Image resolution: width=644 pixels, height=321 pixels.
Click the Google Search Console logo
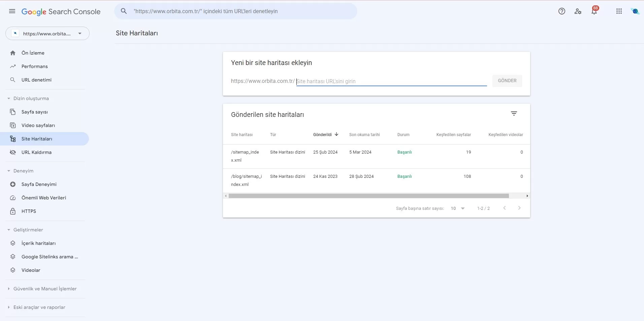point(61,11)
